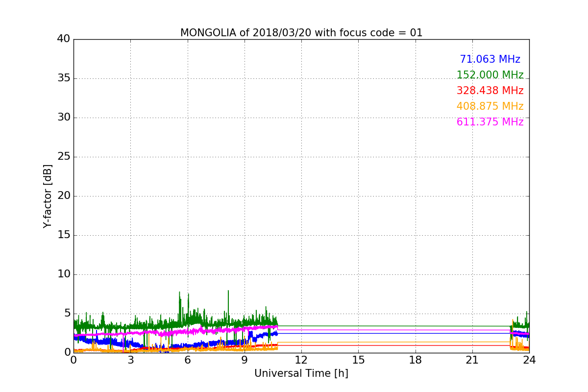This screenshot has width=588, height=392.
Task: Click the x-axis tick value 6
Action: click(x=187, y=360)
